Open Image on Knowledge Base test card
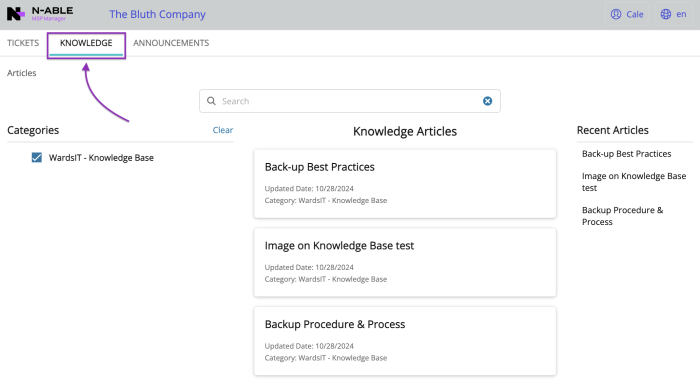Image resolution: width=700 pixels, height=387 pixels. click(x=405, y=262)
